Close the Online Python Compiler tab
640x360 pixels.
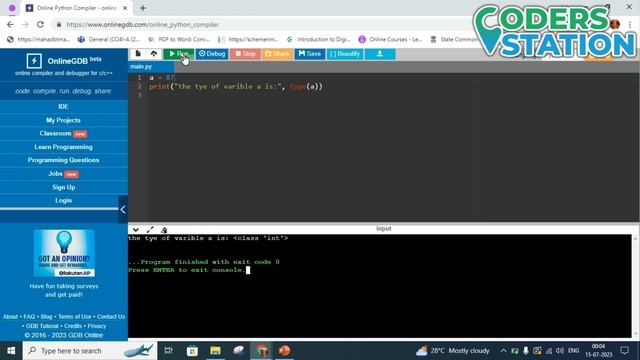125,8
